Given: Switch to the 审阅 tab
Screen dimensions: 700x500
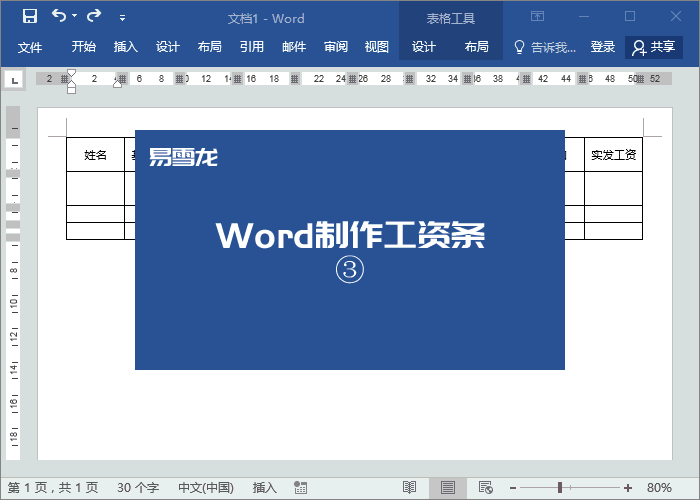Looking at the screenshot, I should point(336,46).
